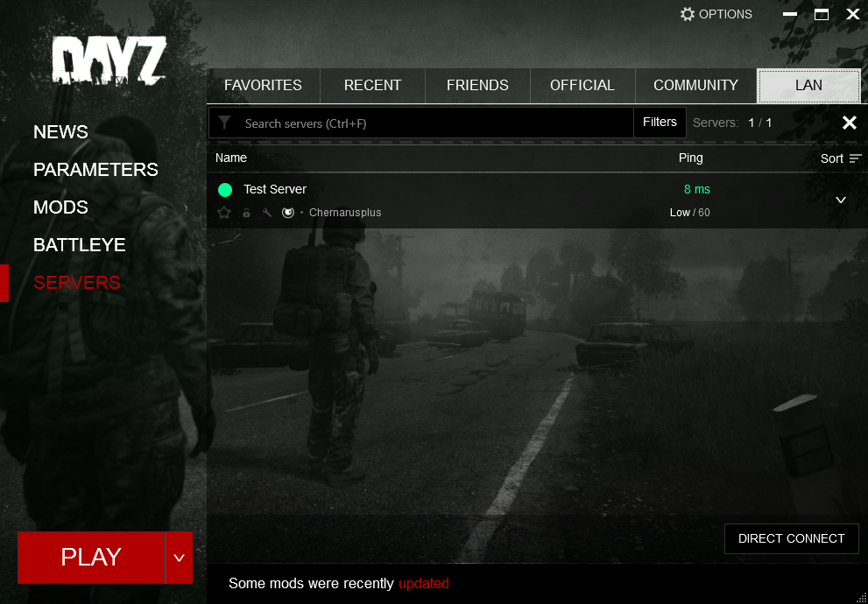Focus the Search servers input field

click(420, 123)
